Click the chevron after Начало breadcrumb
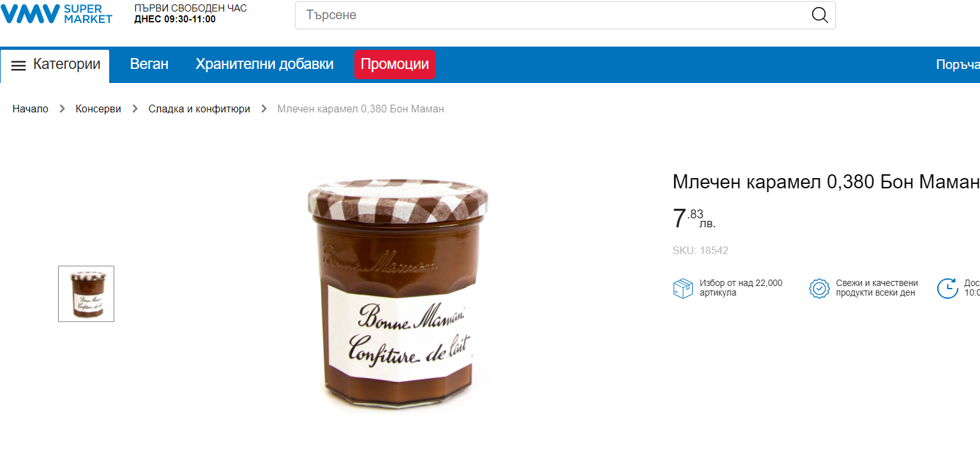 [x=62, y=109]
